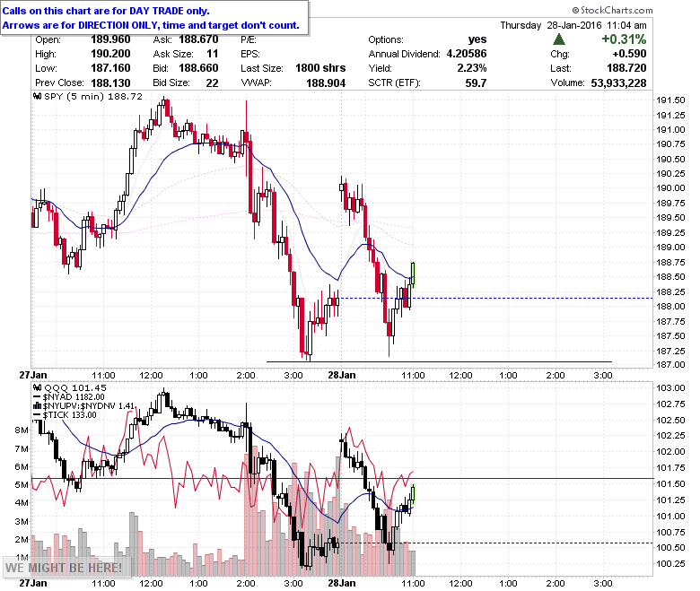The height and width of the screenshot is (591, 700).
Task: Click the '188.75' price axis label
Action: pos(670,262)
